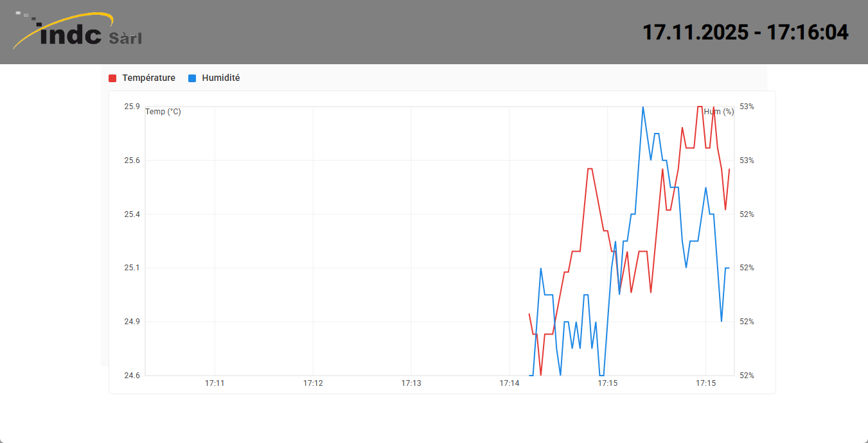Click the indc Sàrl logo
This screenshot has width=868, height=443.
pyautogui.click(x=78, y=31)
